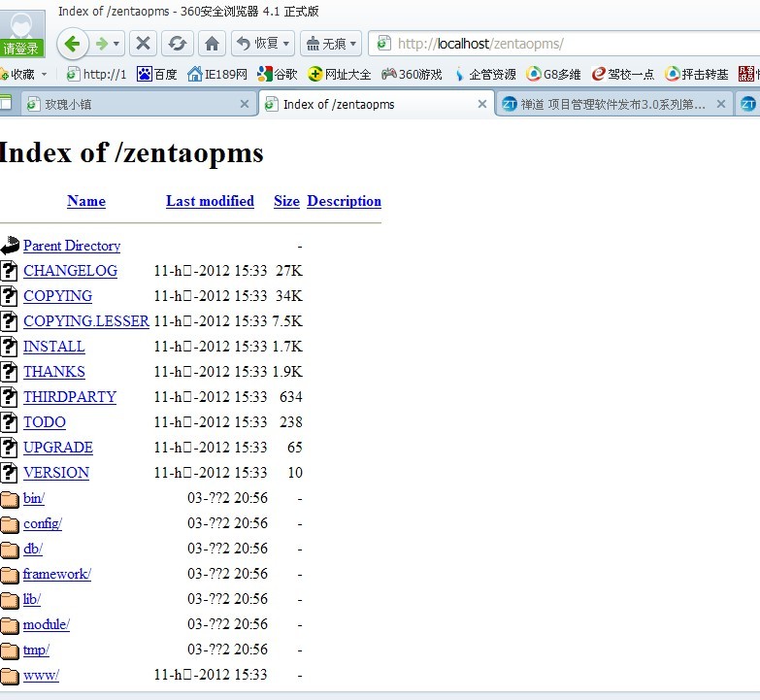Click the stop loading X button
This screenshot has width=760, height=700.
(x=143, y=44)
